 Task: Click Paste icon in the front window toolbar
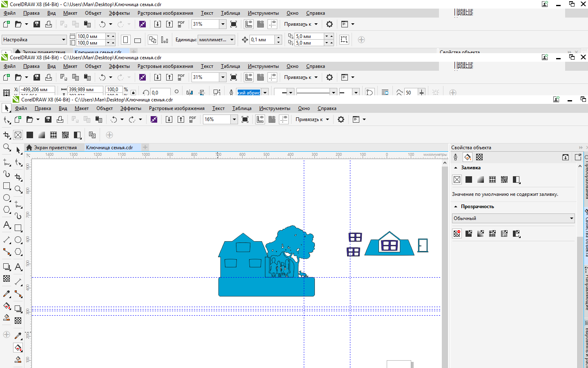click(x=98, y=119)
